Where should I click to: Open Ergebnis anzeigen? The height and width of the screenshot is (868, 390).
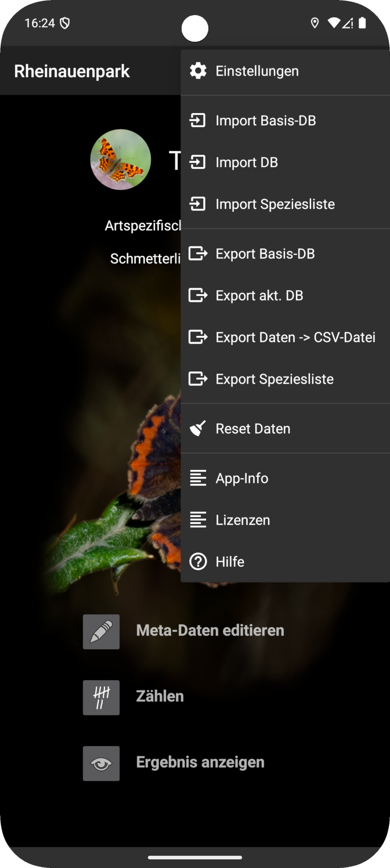[x=200, y=762]
